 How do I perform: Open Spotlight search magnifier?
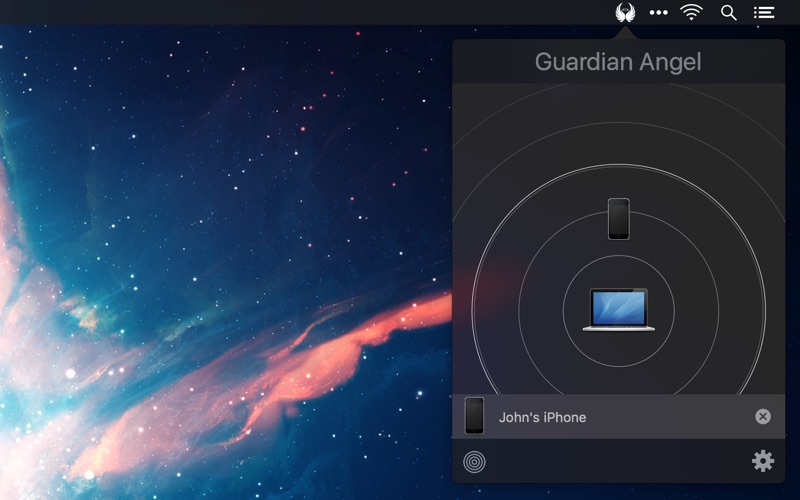(729, 12)
